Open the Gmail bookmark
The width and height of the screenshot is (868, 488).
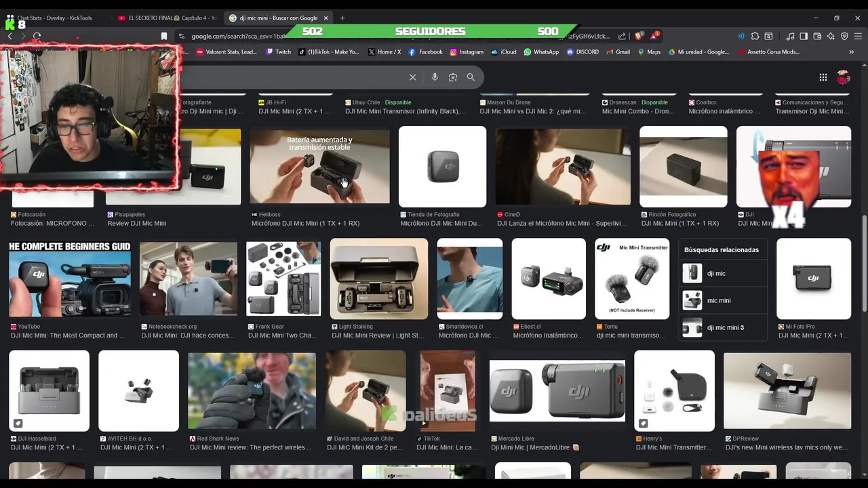click(618, 52)
